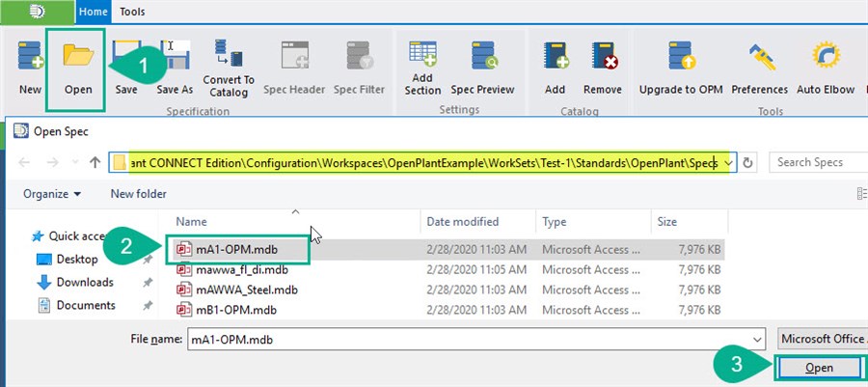Click mawwa_fl_di.mdb 2/28/2020 11:05 AM date

pyautogui.click(x=476, y=270)
